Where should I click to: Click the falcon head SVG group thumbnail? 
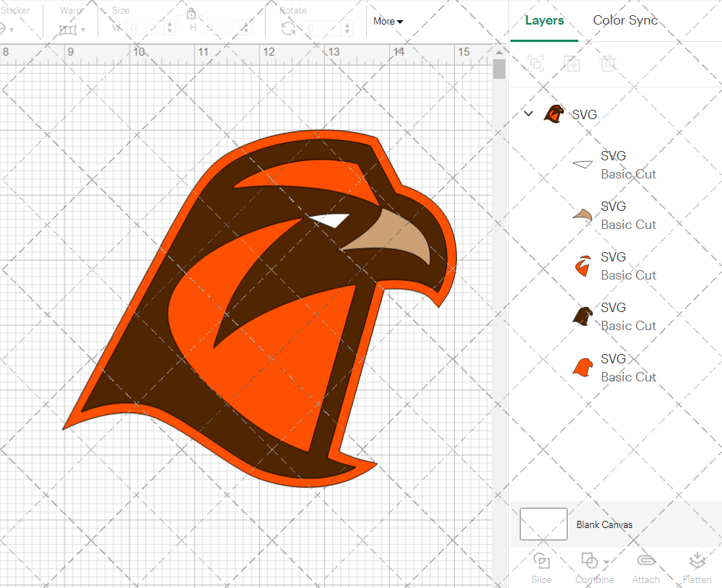pyautogui.click(x=554, y=113)
